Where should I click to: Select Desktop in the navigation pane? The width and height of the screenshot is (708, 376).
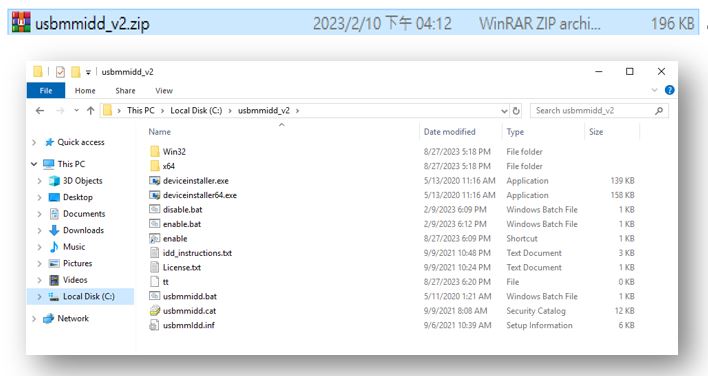(x=78, y=197)
